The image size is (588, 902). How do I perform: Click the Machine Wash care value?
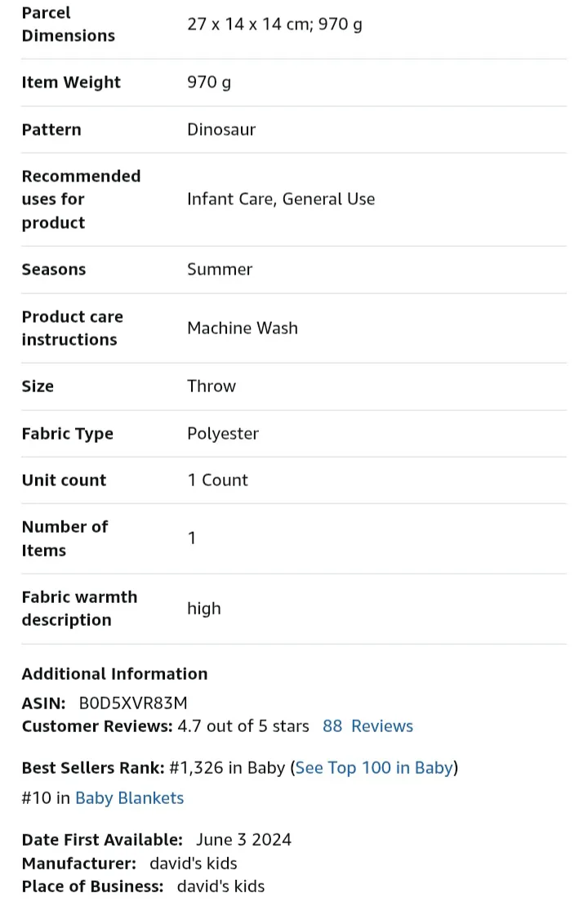pos(243,328)
